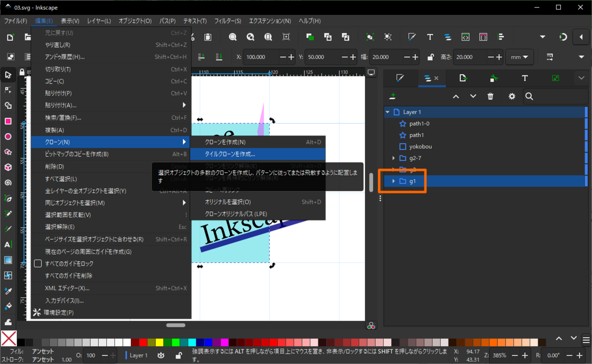The height and width of the screenshot is (364, 592).
Task: Open the palette menu hamburger button
Action: click(x=586, y=339)
